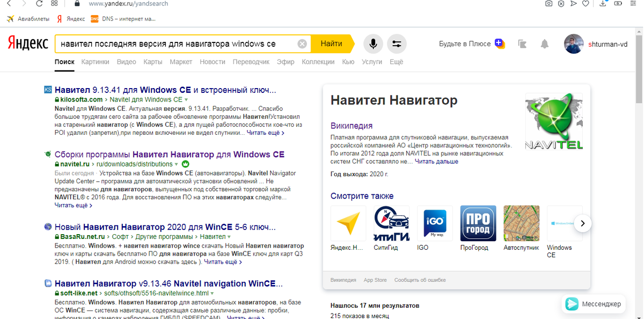This screenshot has width=644, height=319.
Task: Click Сообщить об ошибке link
Action: click(x=420, y=280)
